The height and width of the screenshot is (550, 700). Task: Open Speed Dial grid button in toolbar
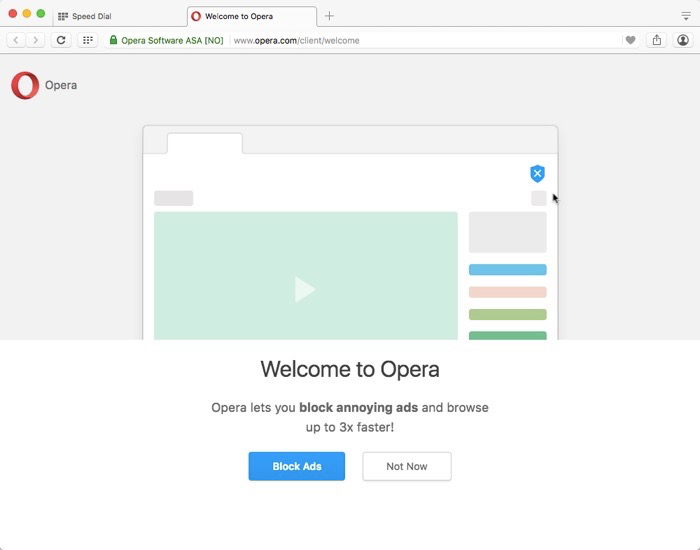coord(88,40)
